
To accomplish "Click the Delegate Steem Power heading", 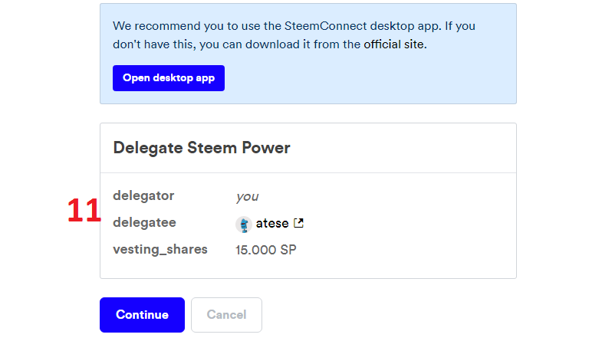I will point(202,148).
